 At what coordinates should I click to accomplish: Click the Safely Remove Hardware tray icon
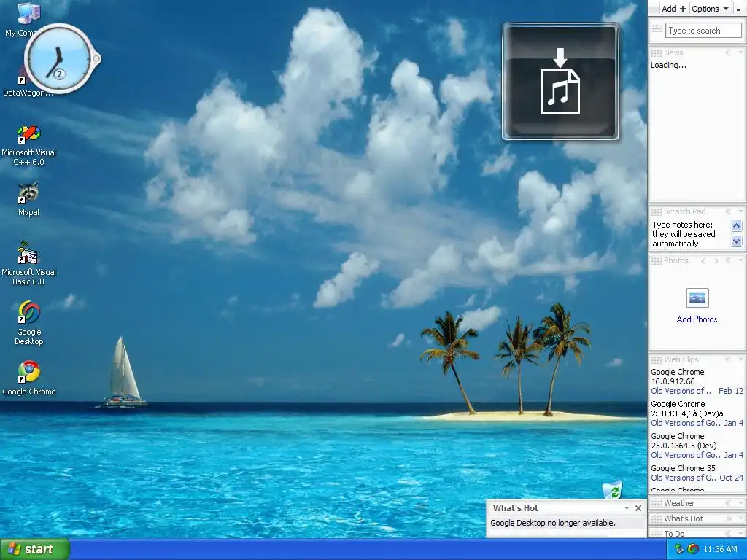(679, 549)
